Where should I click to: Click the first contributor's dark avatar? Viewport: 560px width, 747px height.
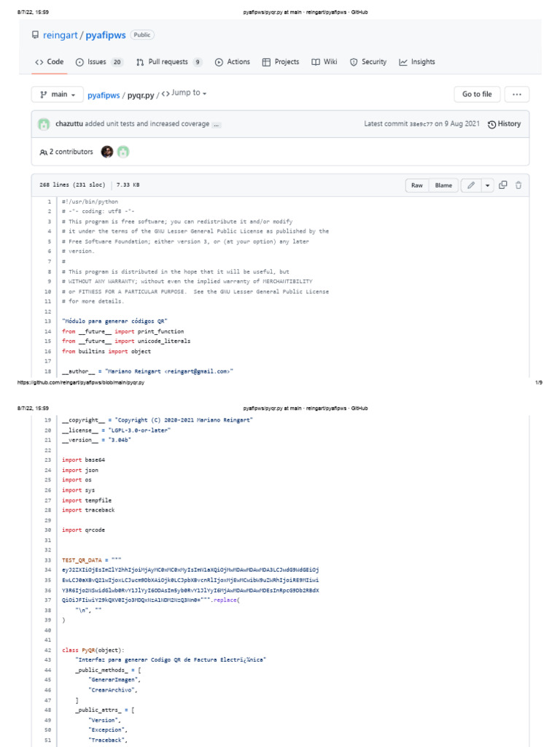pyautogui.click(x=107, y=152)
